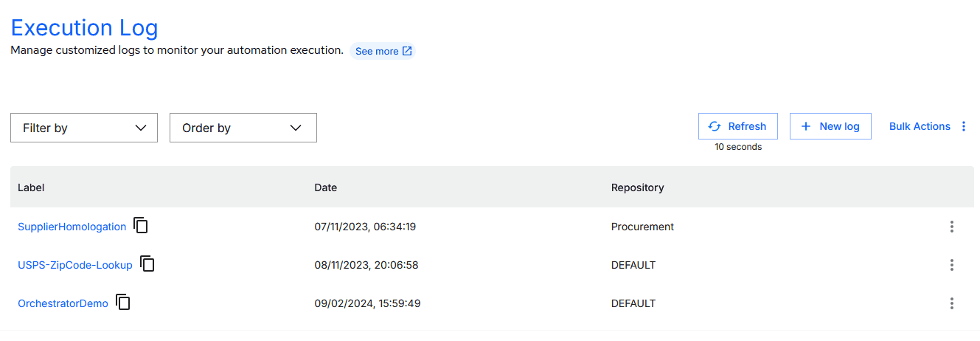Copy the SupplierHomologation label
The image size is (980, 341).
click(141, 225)
